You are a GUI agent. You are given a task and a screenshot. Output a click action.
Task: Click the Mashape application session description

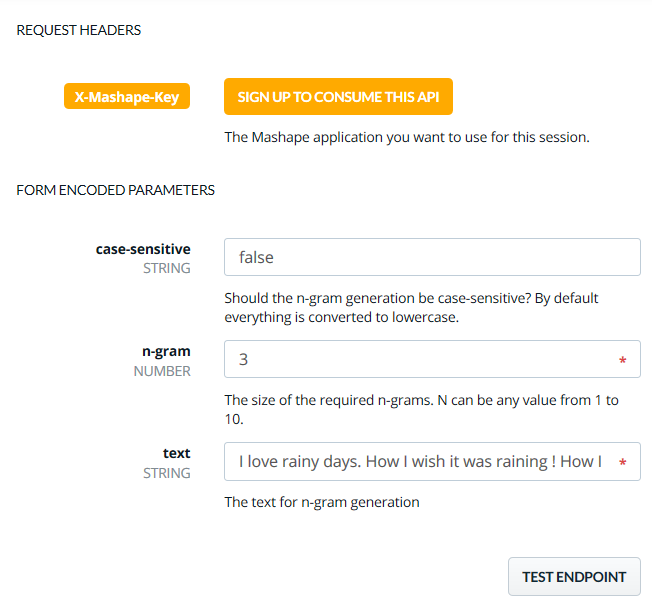pos(406,137)
